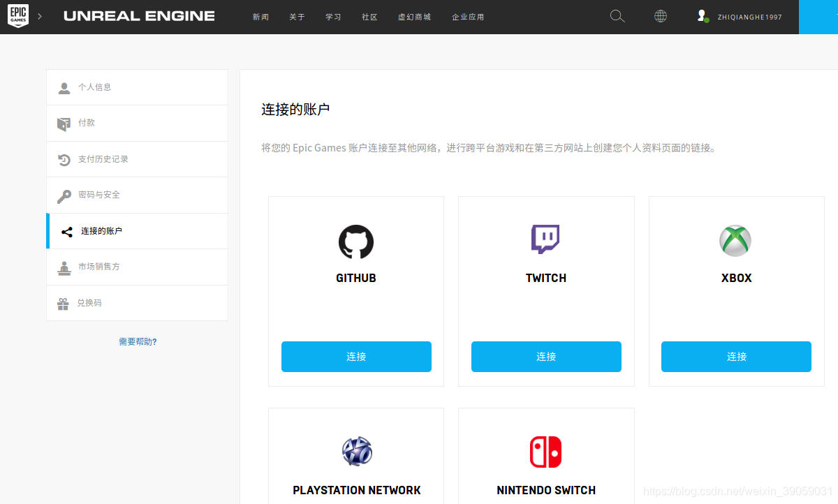
Task: Open 兑换码 in the sidebar
Action: [x=137, y=303]
